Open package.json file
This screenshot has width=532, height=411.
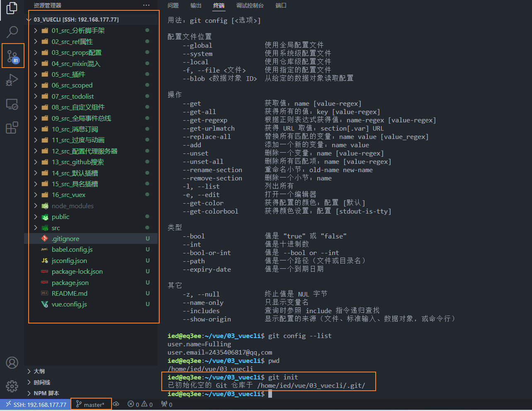tap(91, 282)
